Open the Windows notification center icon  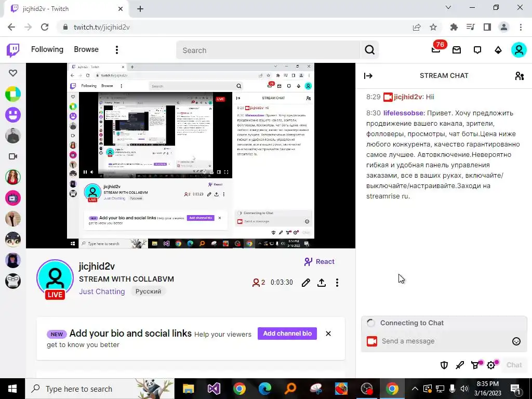click(515, 389)
